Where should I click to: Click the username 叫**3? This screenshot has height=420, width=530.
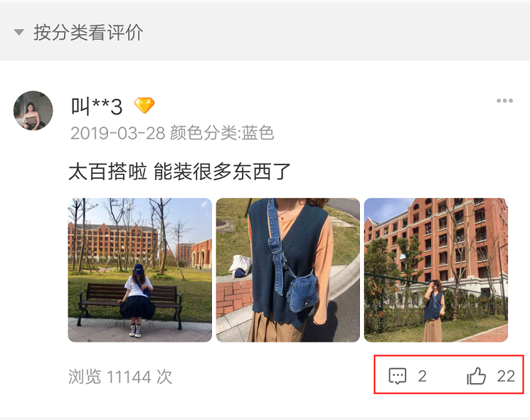(x=97, y=106)
